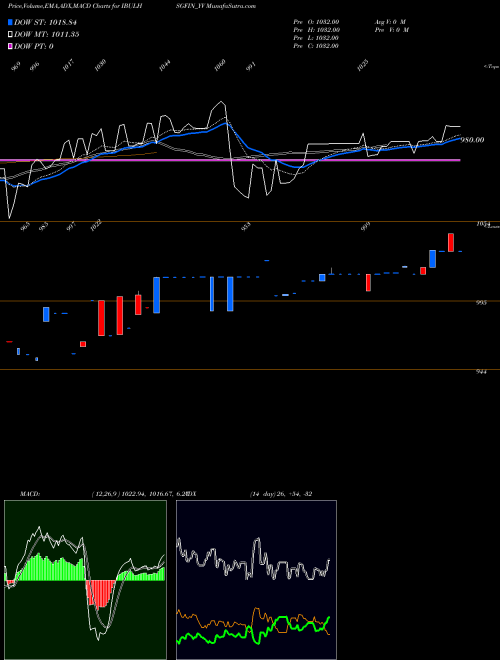Click the 'Pre O: 1032.00' value

tap(316, 21)
